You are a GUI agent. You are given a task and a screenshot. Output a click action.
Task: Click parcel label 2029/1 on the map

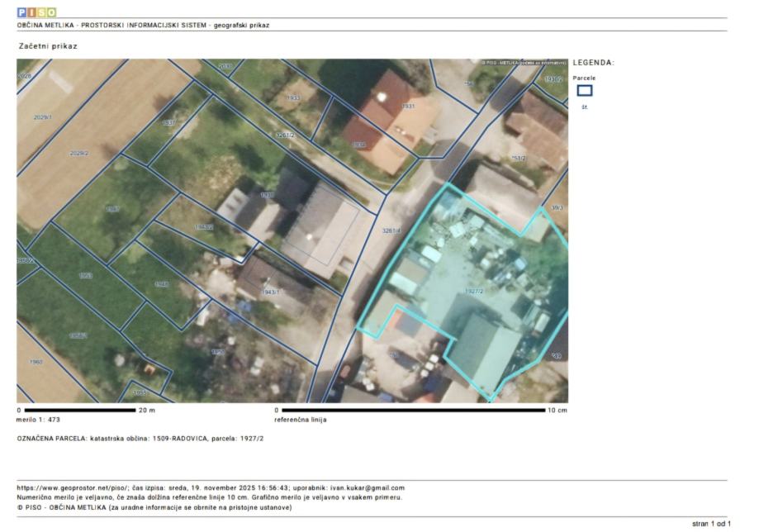pos(42,117)
